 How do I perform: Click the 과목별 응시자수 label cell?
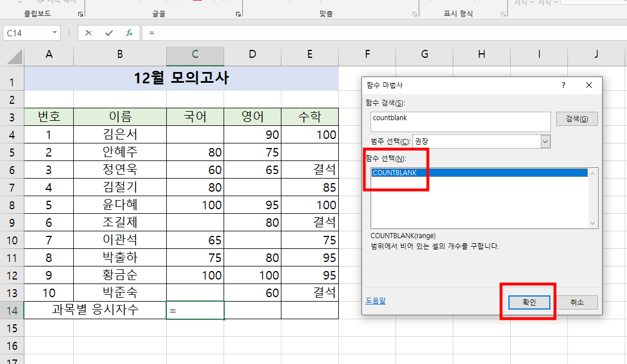pos(95,310)
